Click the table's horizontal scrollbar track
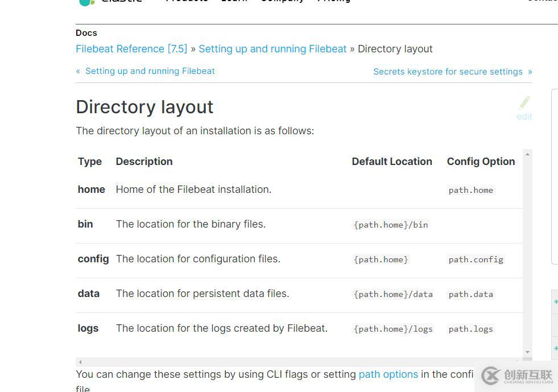 coord(299,362)
